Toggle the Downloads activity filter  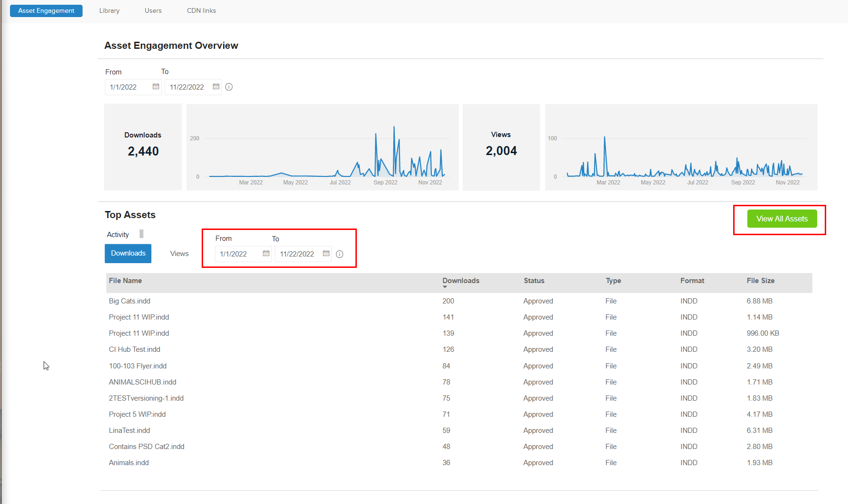pyautogui.click(x=128, y=253)
